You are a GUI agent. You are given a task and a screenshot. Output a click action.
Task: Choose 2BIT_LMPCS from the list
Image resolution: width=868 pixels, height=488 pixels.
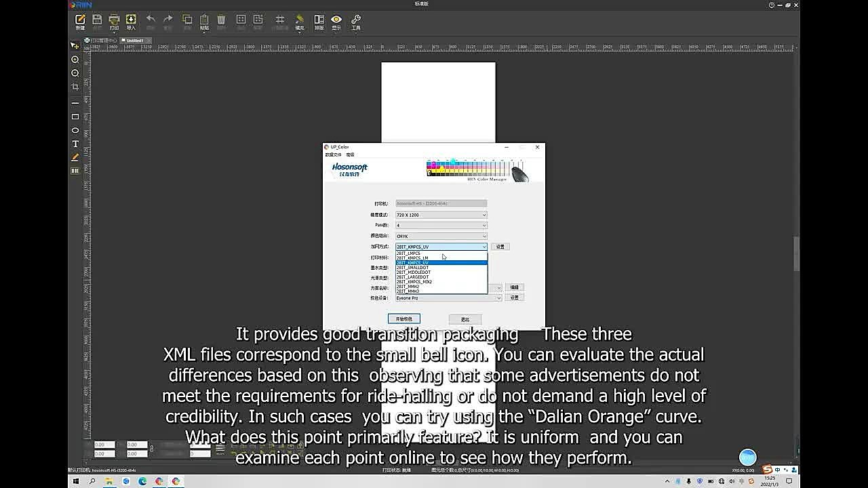click(441, 253)
